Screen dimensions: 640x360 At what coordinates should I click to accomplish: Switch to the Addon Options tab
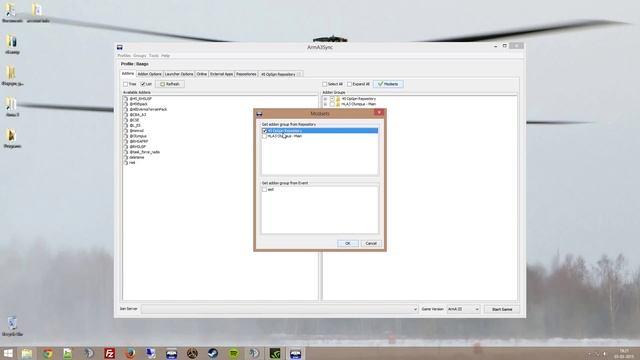149,74
